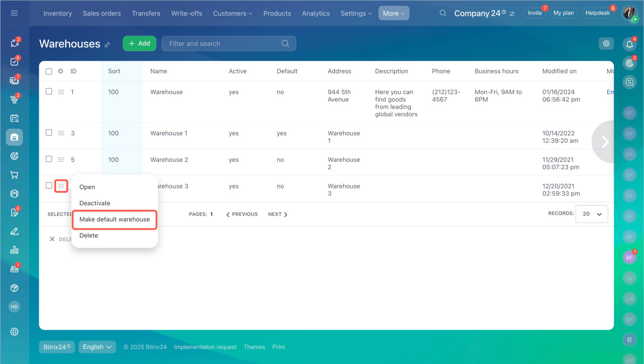Open the e-signature pen icon in sidebar
This screenshot has width=644, height=364.
(x=14, y=231)
